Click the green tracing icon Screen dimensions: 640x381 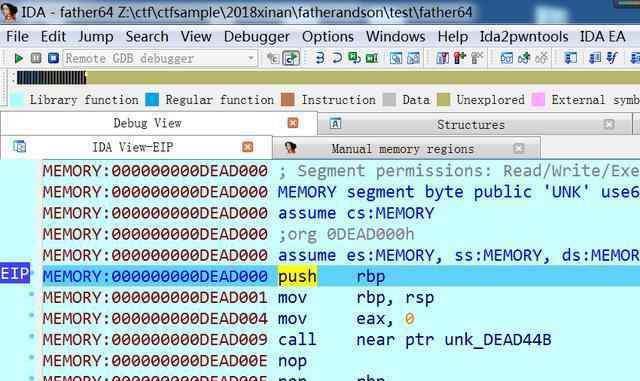pyautogui.click(x=524, y=58)
